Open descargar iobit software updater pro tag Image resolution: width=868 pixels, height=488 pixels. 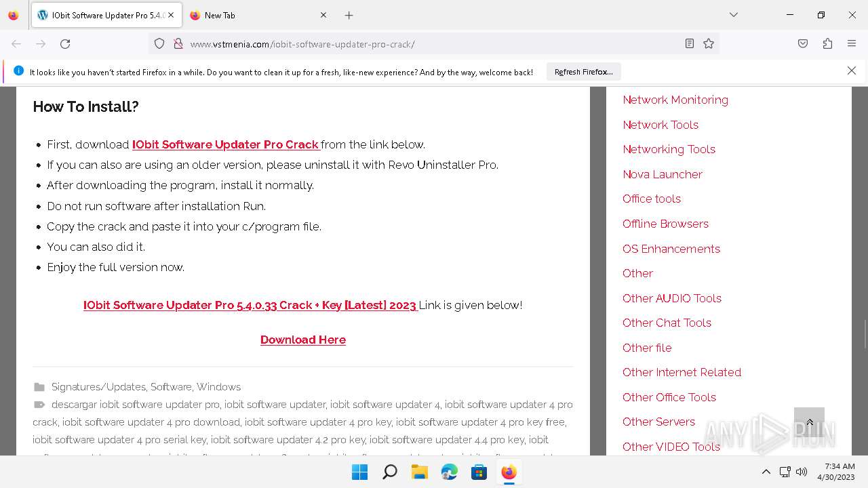136,405
